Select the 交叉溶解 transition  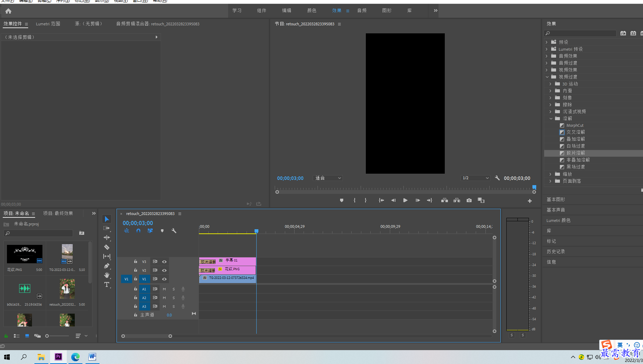point(576,132)
